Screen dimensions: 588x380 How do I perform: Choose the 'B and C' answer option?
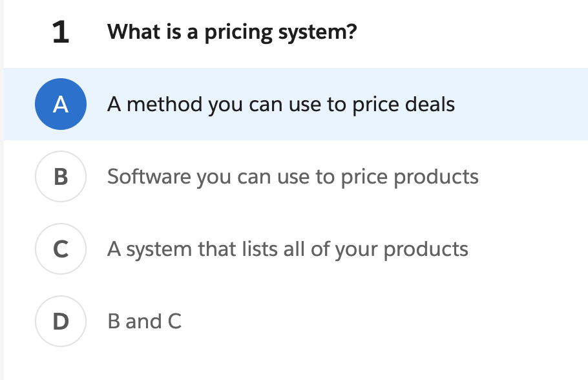pyautogui.click(x=145, y=321)
